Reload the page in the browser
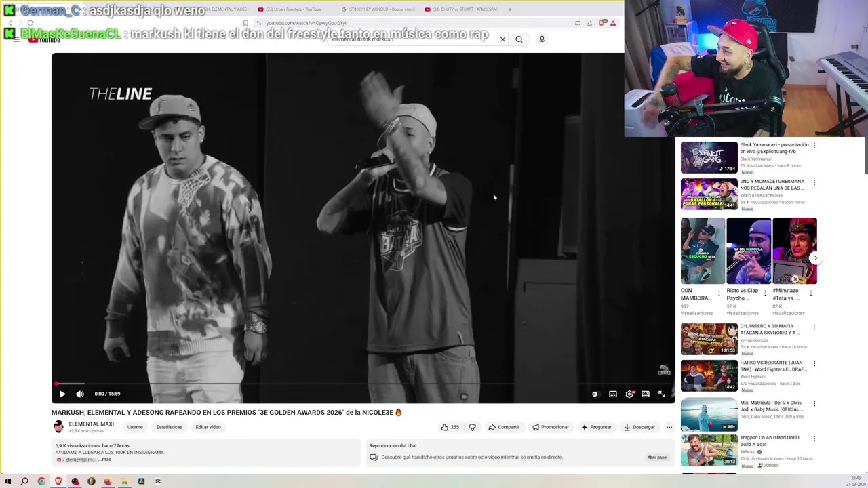Image resolution: width=868 pixels, height=488 pixels. pos(30,23)
